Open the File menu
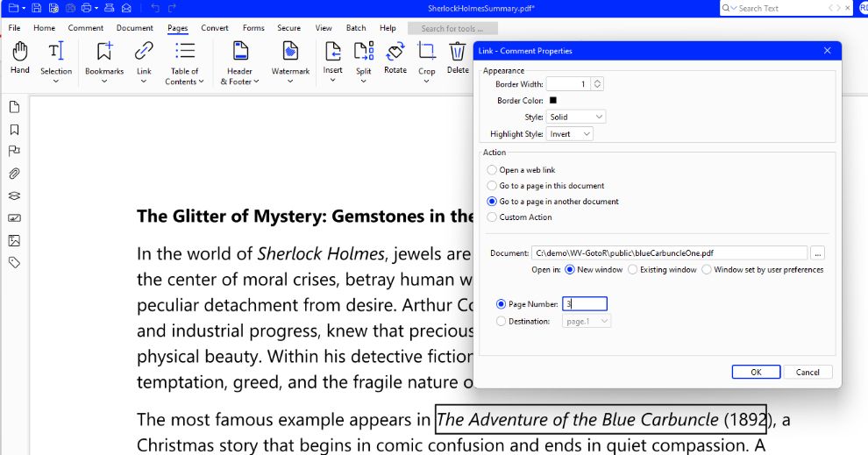 (14, 28)
